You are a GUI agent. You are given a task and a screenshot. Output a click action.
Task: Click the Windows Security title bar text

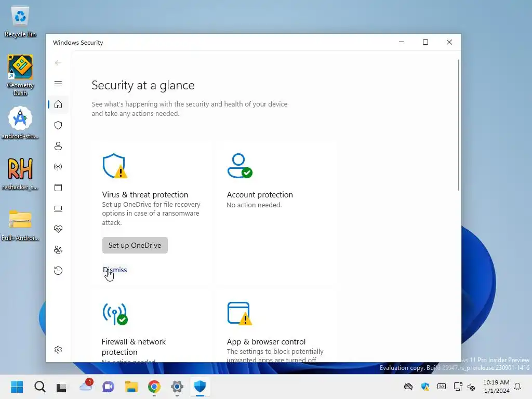(x=78, y=43)
